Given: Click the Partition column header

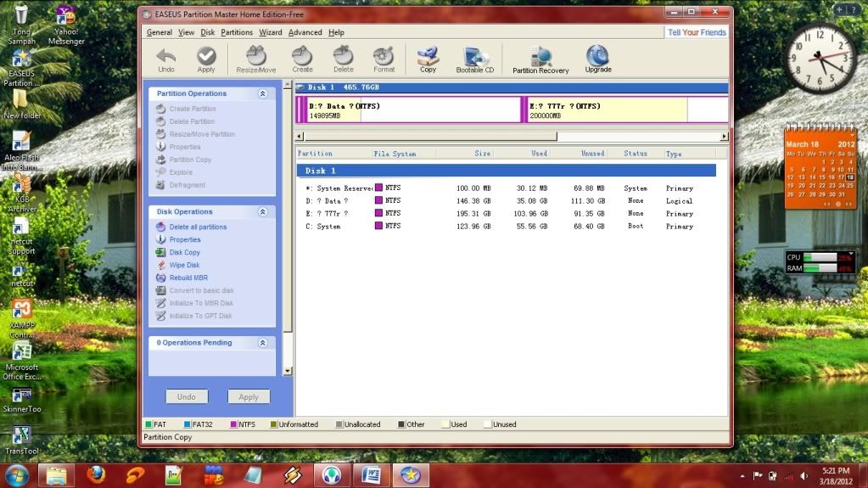Looking at the screenshot, I should pos(315,154).
